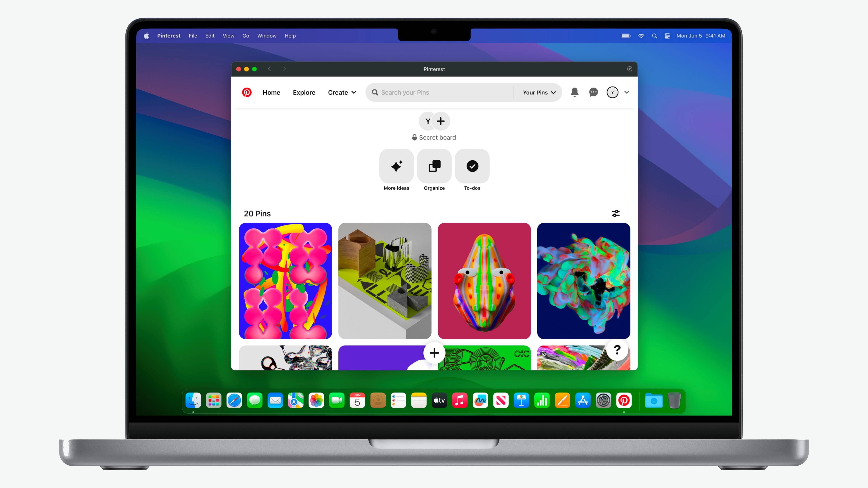Screen dimensions: 868x488
Task: Select the Explore tab
Action: click(304, 92)
